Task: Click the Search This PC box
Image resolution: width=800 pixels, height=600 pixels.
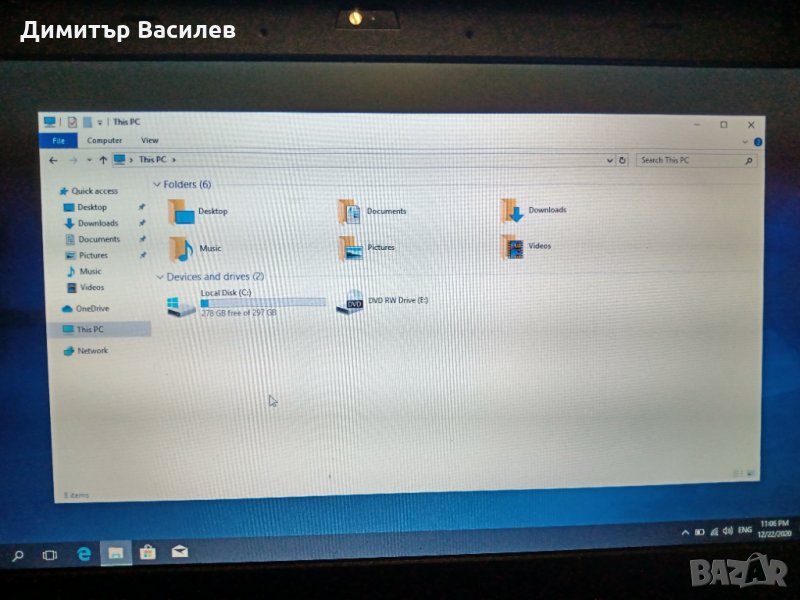Action: (x=690, y=160)
